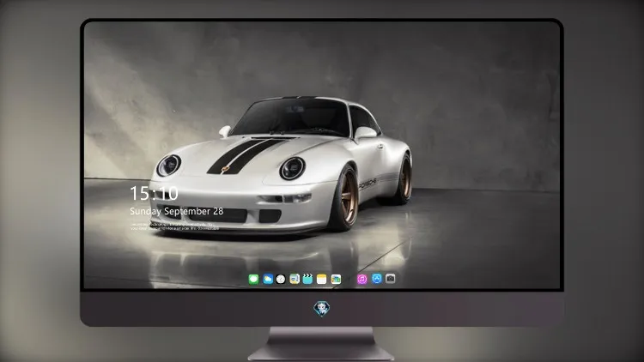Click the logo emblem on monitor chin
The height and width of the screenshot is (362, 644).
tap(322, 309)
